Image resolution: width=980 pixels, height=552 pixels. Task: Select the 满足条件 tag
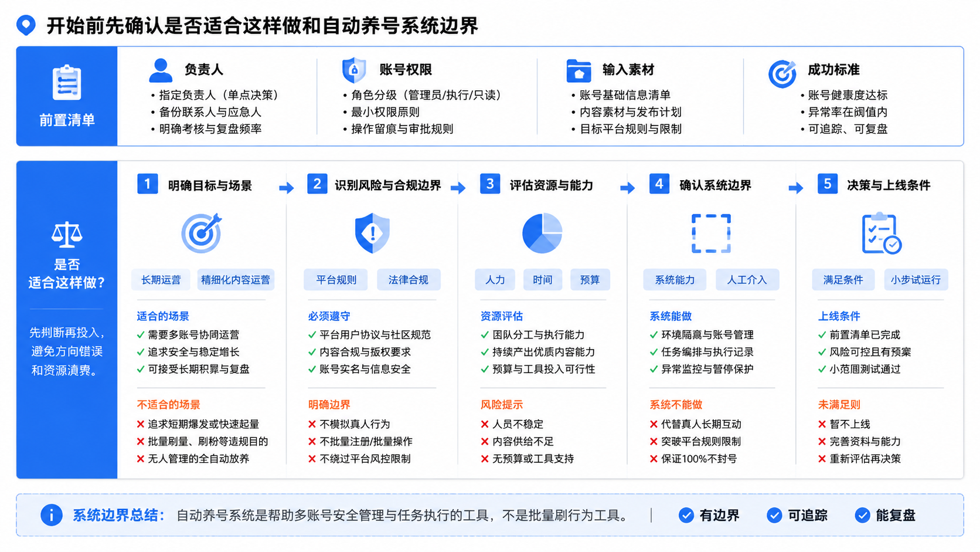point(843,280)
